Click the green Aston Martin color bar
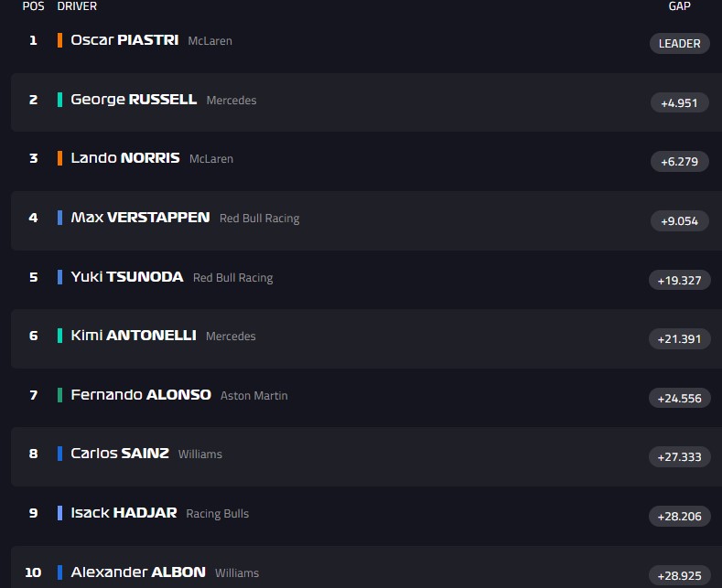The width and height of the screenshot is (722, 588). click(59, 395)
